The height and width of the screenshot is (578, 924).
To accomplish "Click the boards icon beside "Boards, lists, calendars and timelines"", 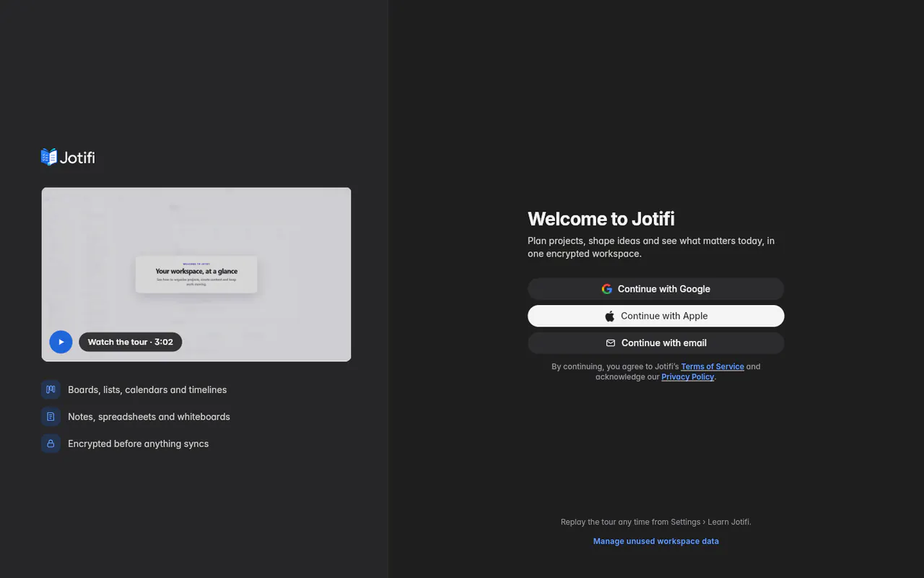I will [51, 389].
